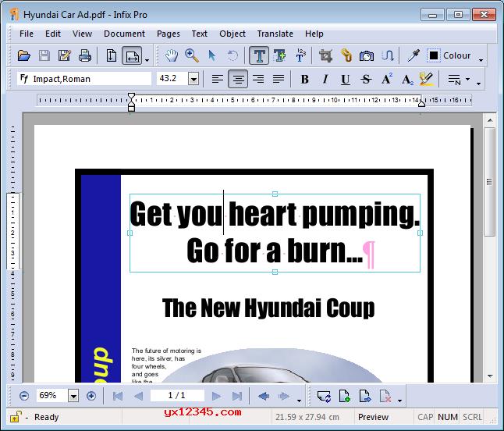Click the 43.2 font size field

coord(172,79)
